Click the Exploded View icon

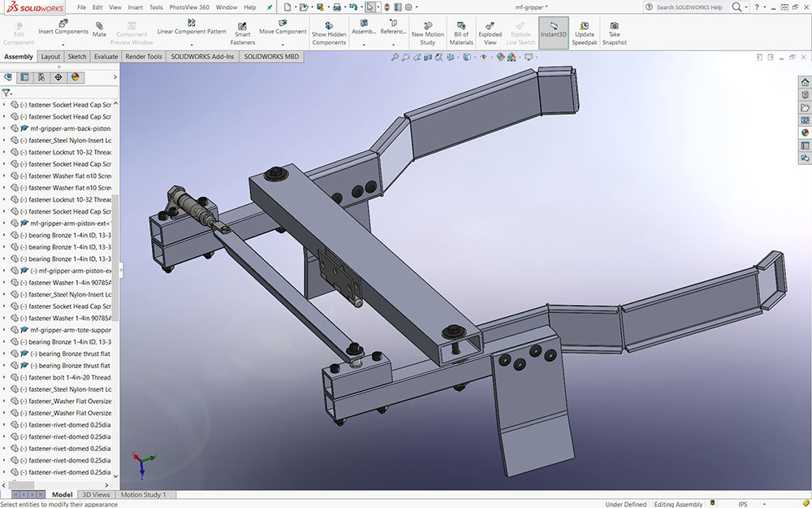pyautogui.click(x=490, y=25)
